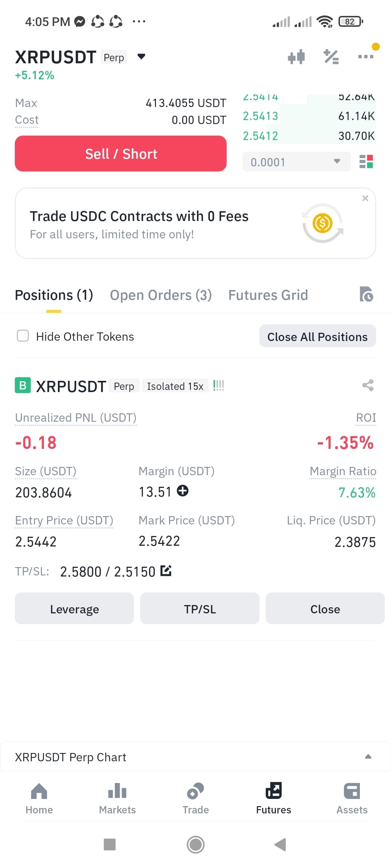This screenshot has height=868, width=391.
Task: Open the Markets tab in navigation
Action: (x=117, y=799)
